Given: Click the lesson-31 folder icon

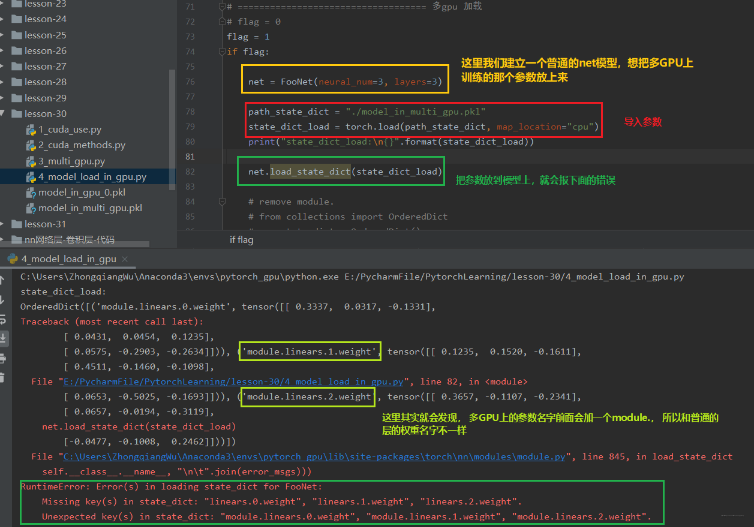Looking at the screenshot, I should (x=17, y=224).
